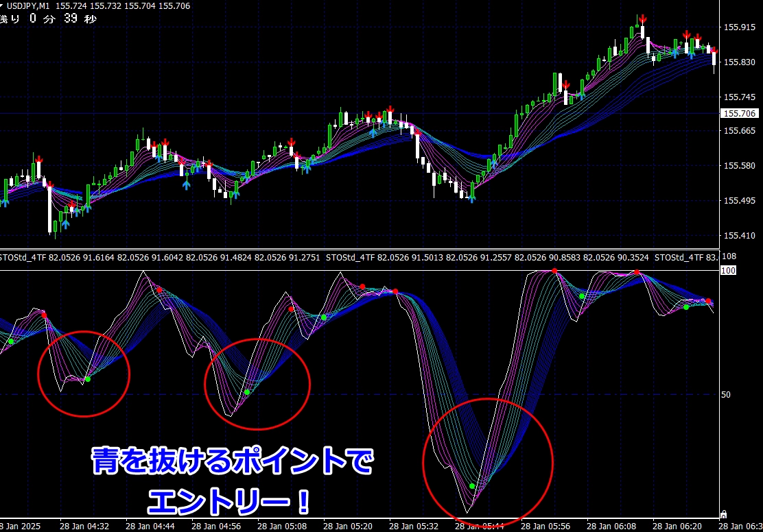Image resolution: width=763 pixels, height=532 pixels.
Task: Click the blue up arrow at the 05:44 low
Action: (472, 199)
